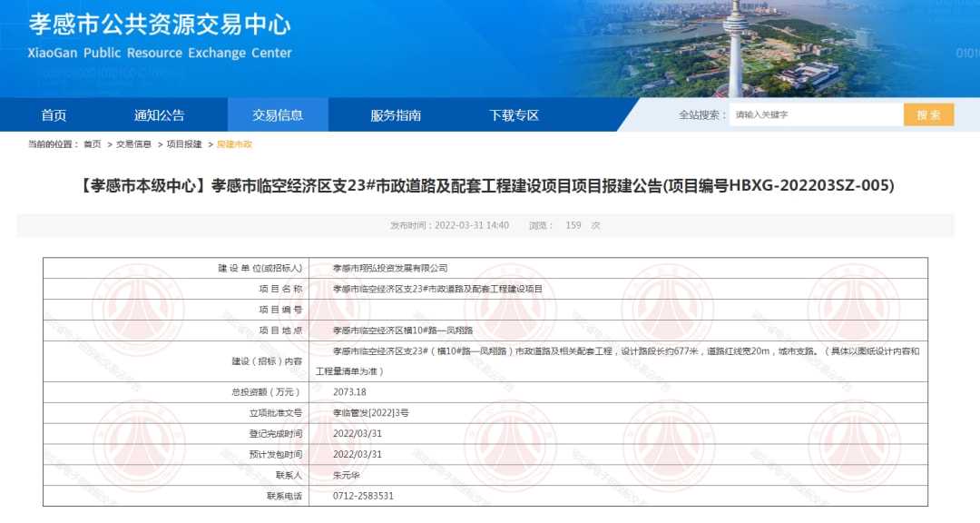The height and width of the screenshot is (523, 980).
Task: Click the 孝感市临空经济区支23#市政道路及配套工程建设项目 table cell
Action: [437, 289]
